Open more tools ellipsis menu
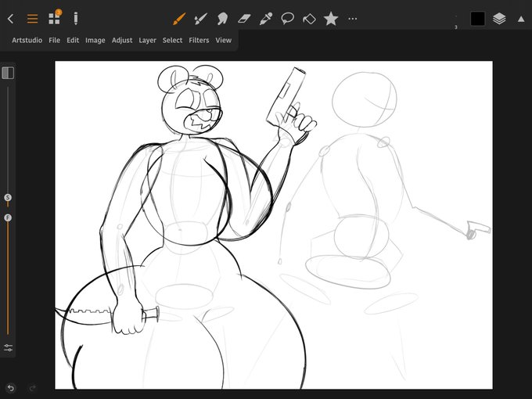The width and height of the screenshot is (532, 399). 353,19
